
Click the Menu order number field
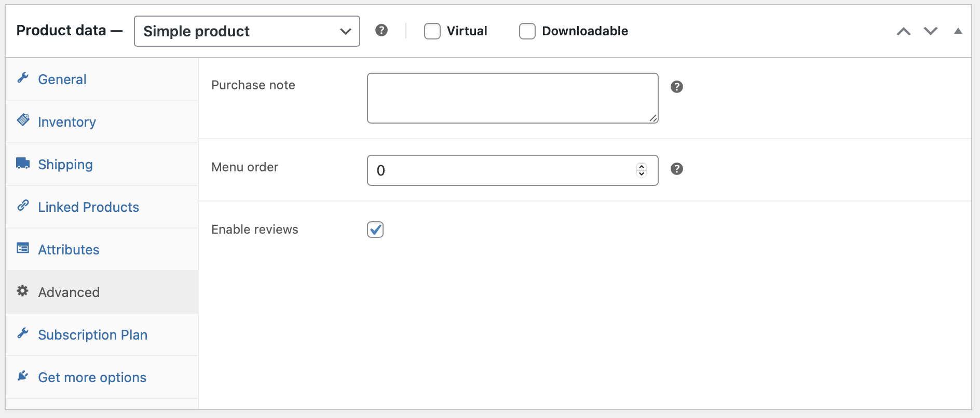pyautogui.click(x=513, y=170)
